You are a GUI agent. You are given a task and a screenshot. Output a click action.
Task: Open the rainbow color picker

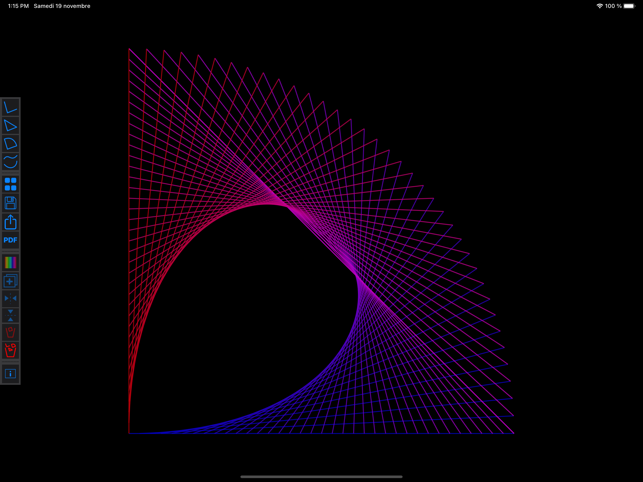[10, 263]
